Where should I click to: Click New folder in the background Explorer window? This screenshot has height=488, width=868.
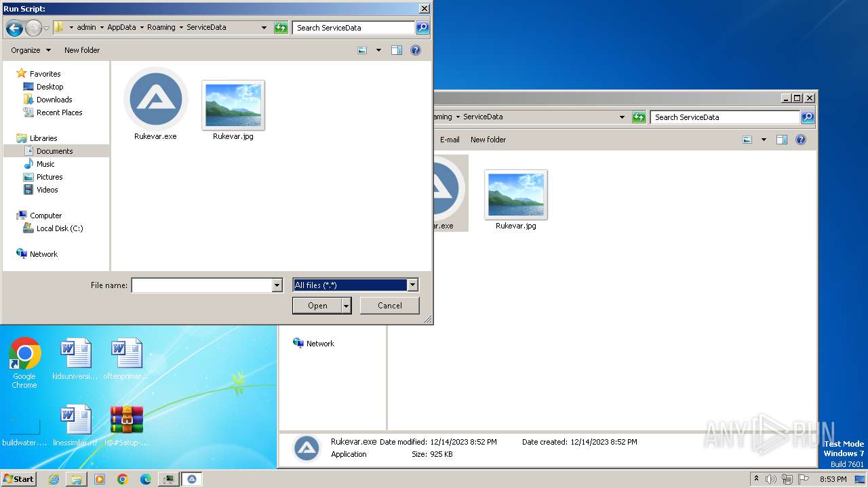tap(488, 140)
